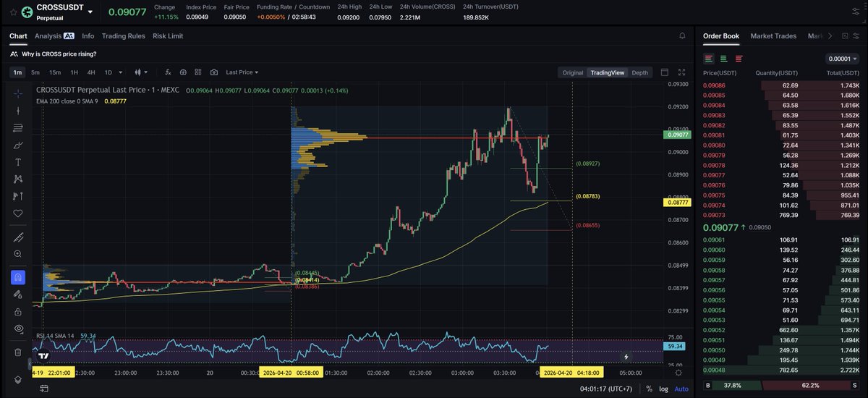
Task: Toggle the chart panel layout icon
Action: tap(665, 72)
